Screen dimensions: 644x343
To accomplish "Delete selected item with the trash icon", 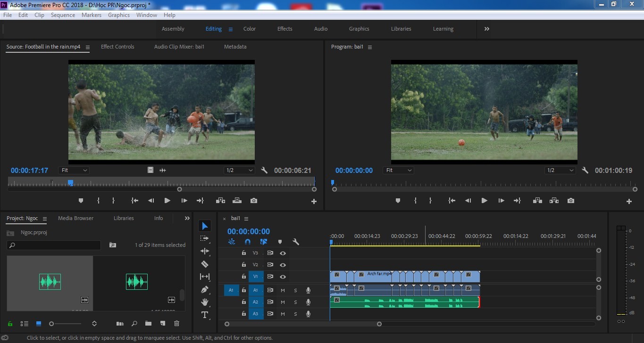I will click(177, 324).
